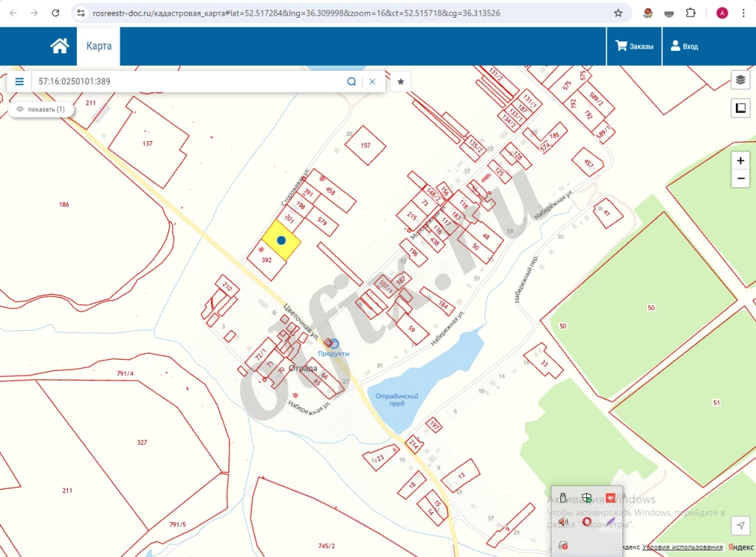Screen dimensions: 756x557
Task: Click the volume speaker tray icon
Action: point(563,522)
